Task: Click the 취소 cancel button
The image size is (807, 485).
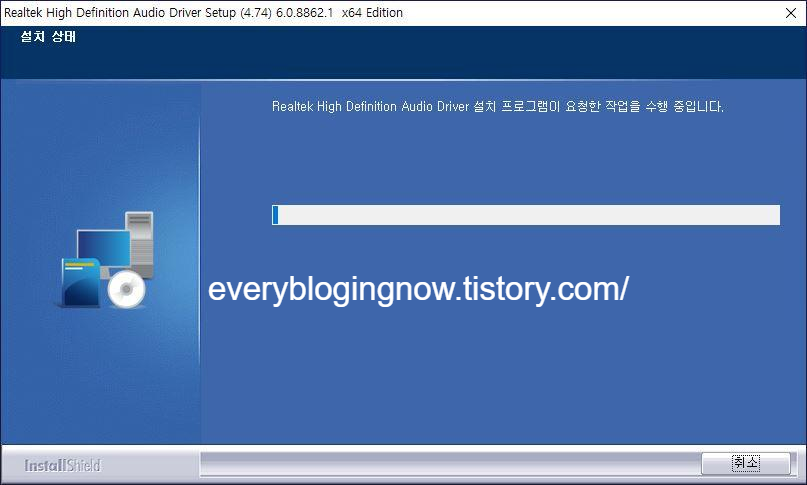Action: tap(746, 463)
